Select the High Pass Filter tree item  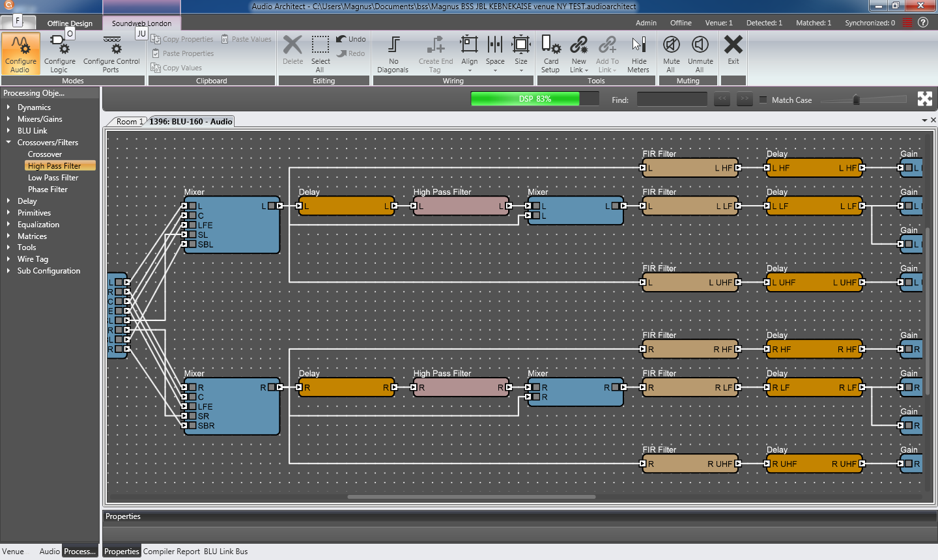(60, 165)
